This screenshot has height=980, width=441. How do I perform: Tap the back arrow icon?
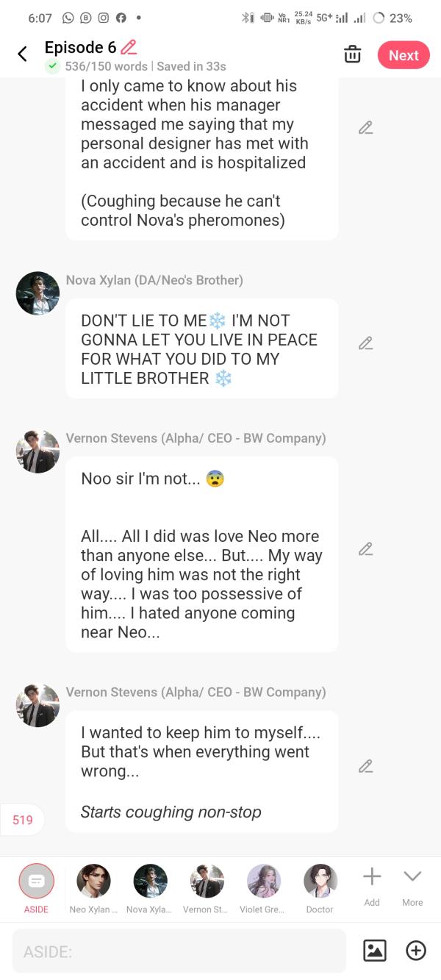(22, 54)
